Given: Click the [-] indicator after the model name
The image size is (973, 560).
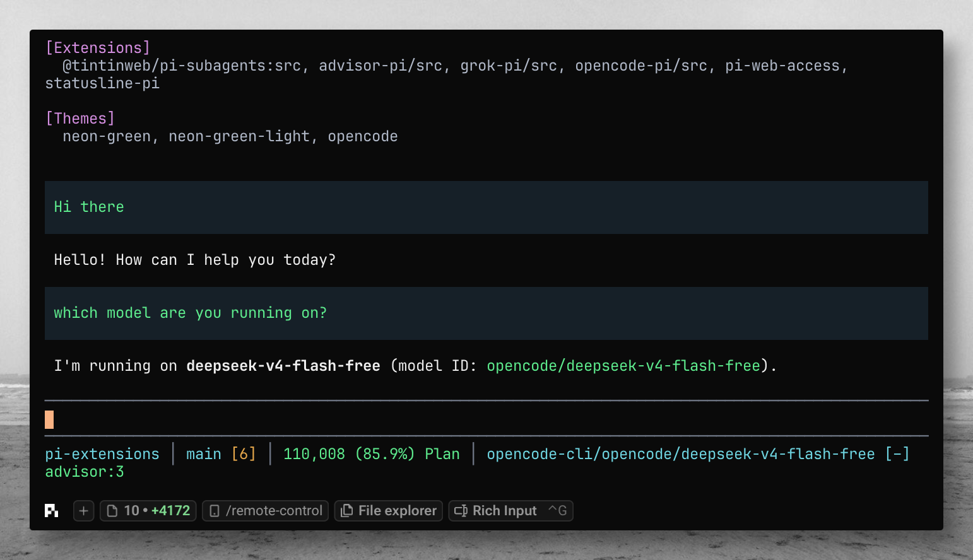Looking at the screenshot, I should pyautogui.click(x=897, y=454).
